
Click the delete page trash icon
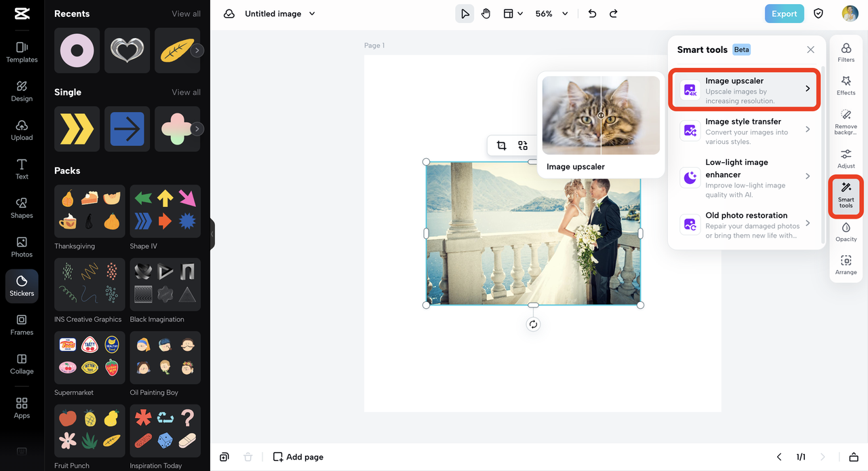[248, 457]
